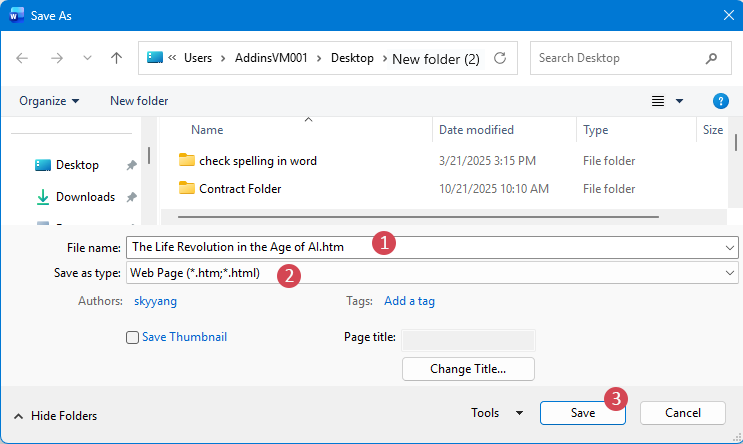Image resolution: width=743 pixels, height=444 pixels.
Task: Click the Add a tag link
Action: (409, 301)
